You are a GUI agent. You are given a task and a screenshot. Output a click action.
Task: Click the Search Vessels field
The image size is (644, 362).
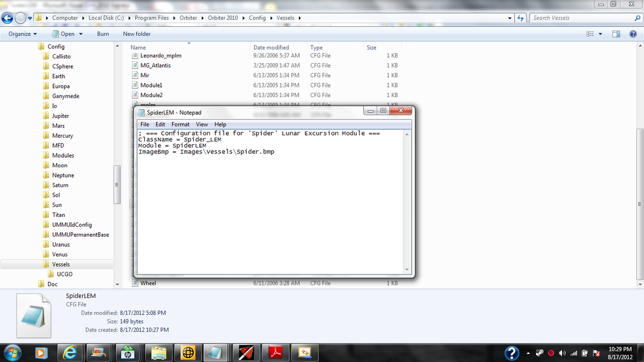[x=582, y=18]
